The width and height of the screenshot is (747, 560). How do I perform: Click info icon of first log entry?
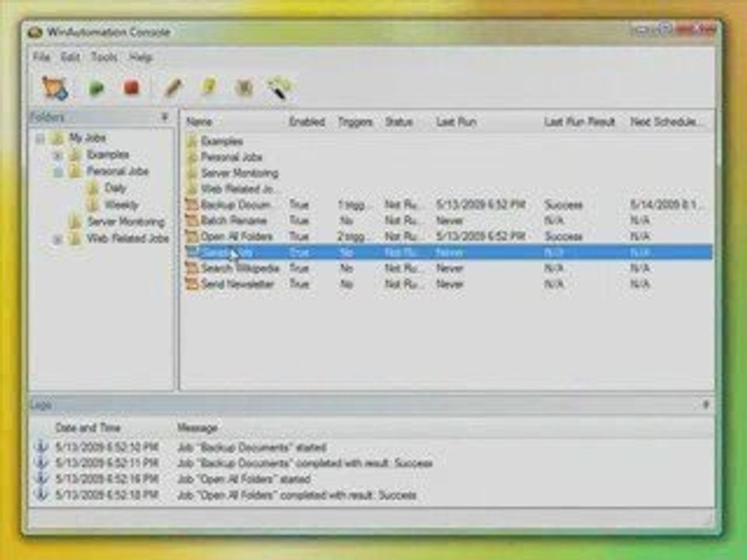[41, 447]
